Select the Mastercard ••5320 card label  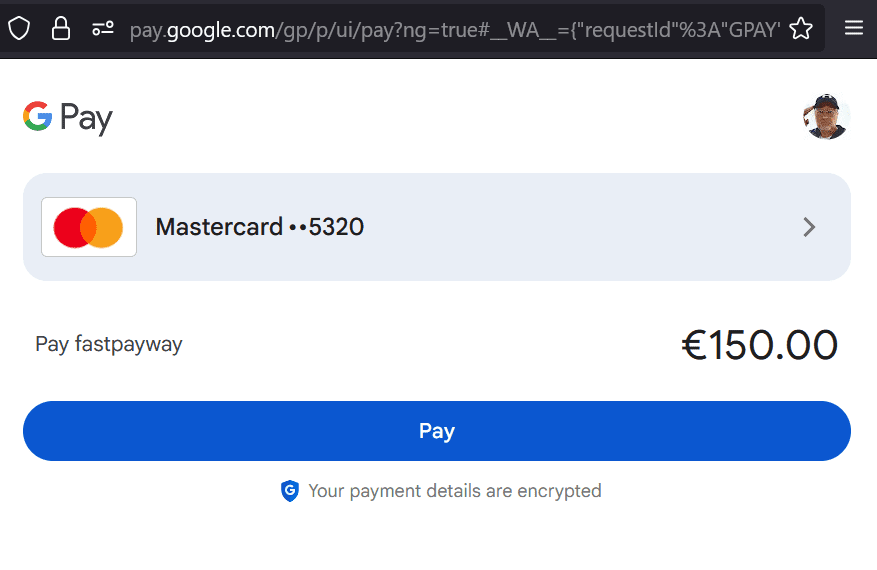pos(259,227)
